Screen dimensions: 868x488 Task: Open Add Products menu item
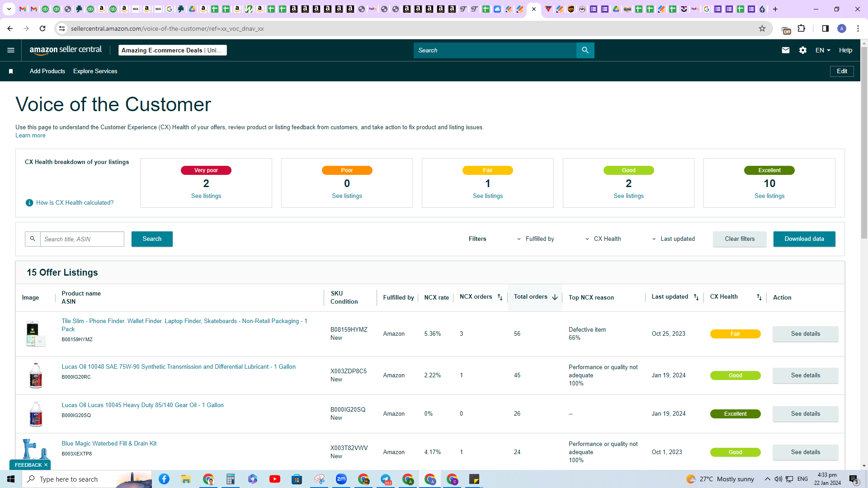coord(47,71)
